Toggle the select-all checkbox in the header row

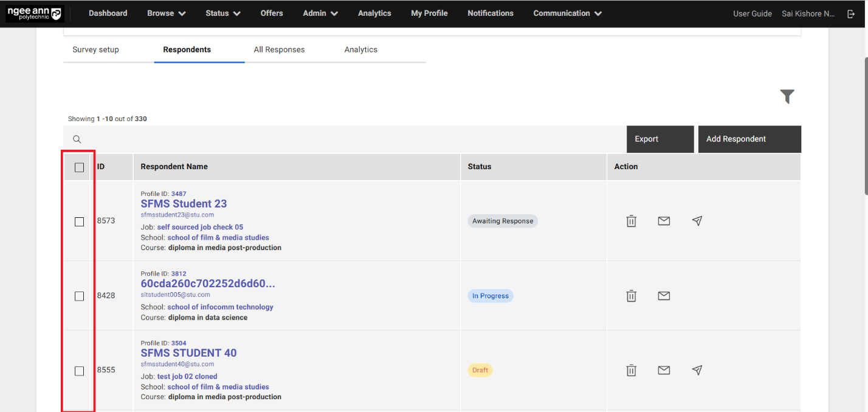click(x=78, y=167)
